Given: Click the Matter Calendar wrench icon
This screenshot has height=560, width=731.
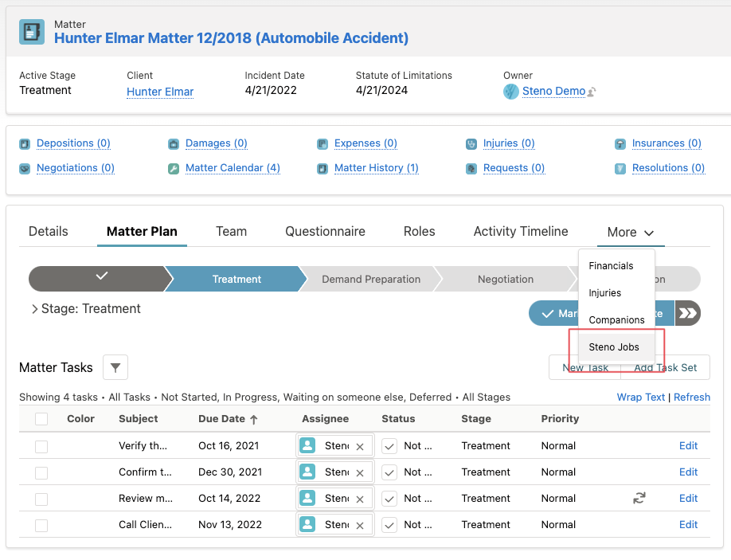Looking at the screenshot, I should pos(174,168).
